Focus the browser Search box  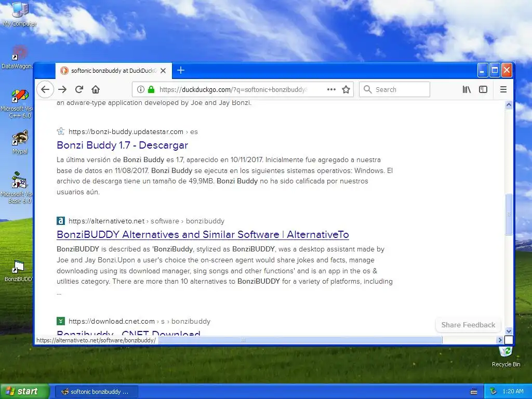395,89
